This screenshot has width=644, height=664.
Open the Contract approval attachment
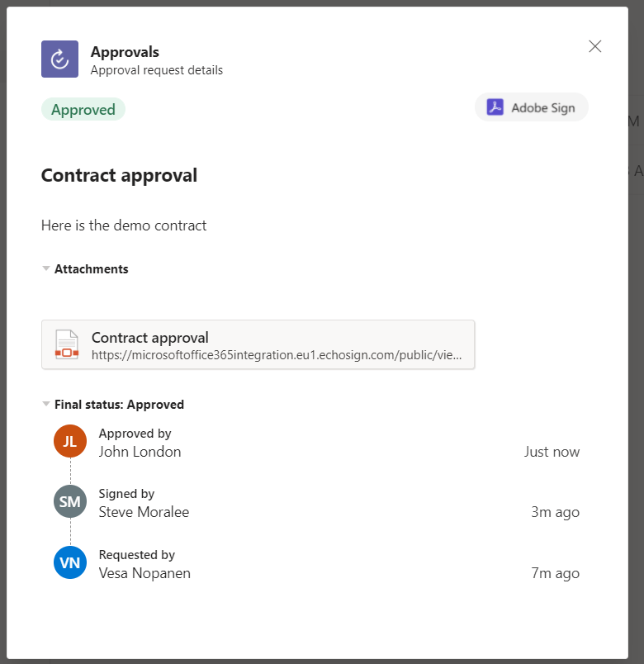coord(258,344)
